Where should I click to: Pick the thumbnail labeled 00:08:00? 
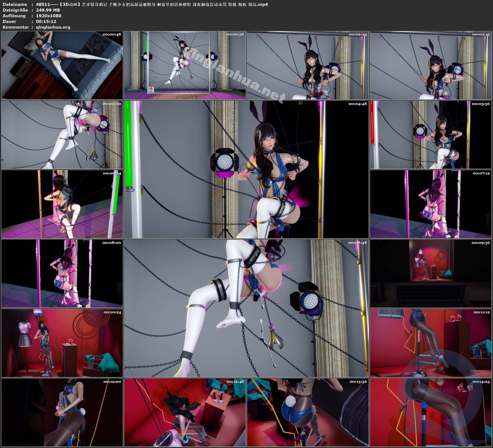62,274
